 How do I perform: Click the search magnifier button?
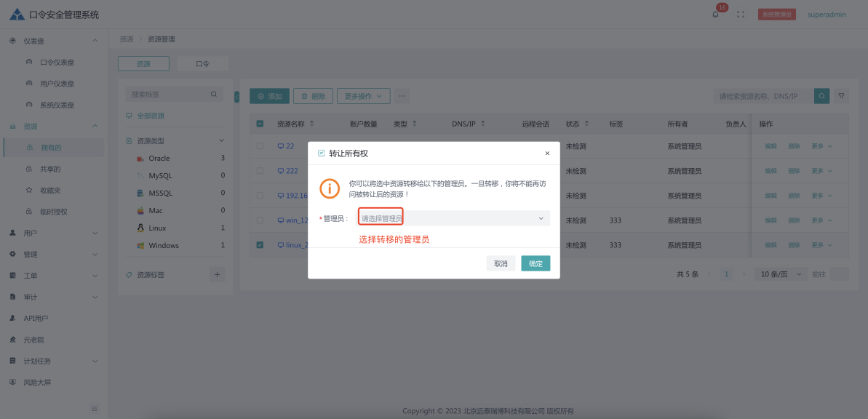[821, 95]
